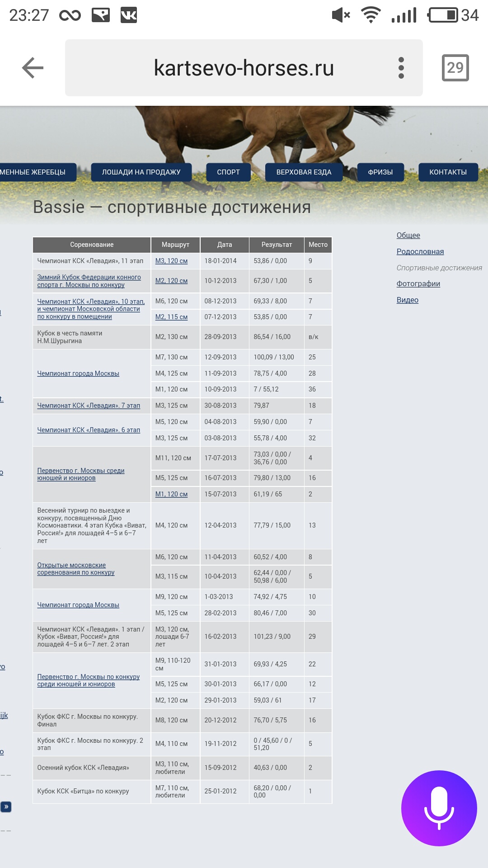The height and width of the screenshot is (868, 488).
Task: View the Фотографии section link
Action: click(x=418, y=283)
